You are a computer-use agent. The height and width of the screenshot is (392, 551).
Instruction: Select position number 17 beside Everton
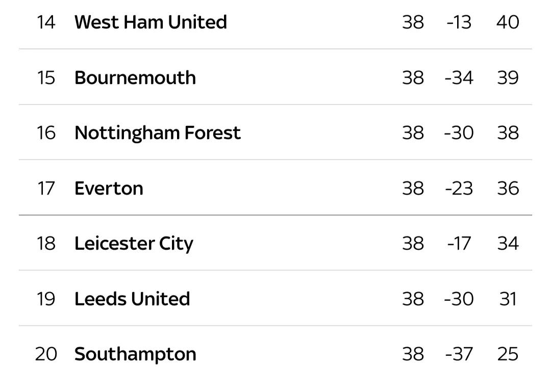tap(45, 188)
